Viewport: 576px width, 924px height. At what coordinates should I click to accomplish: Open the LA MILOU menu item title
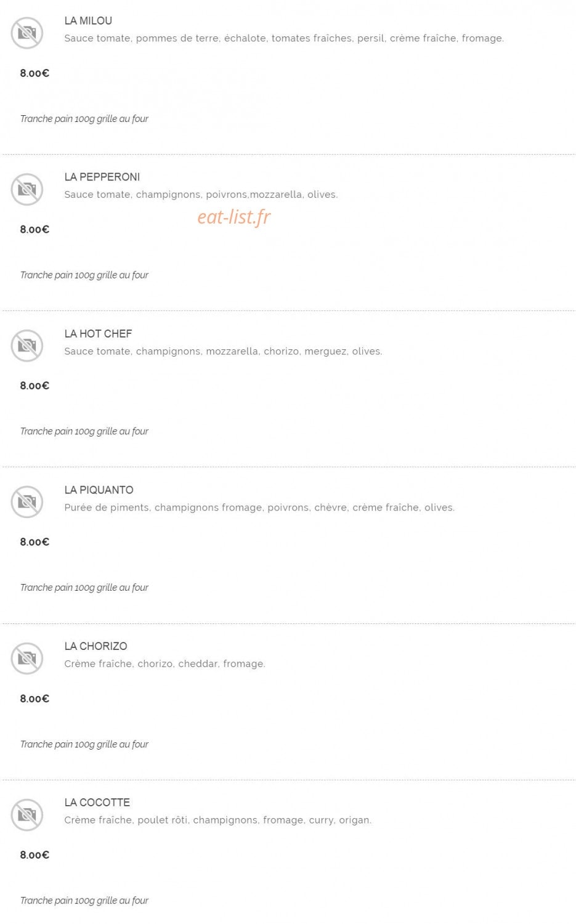tap(88, 21)
